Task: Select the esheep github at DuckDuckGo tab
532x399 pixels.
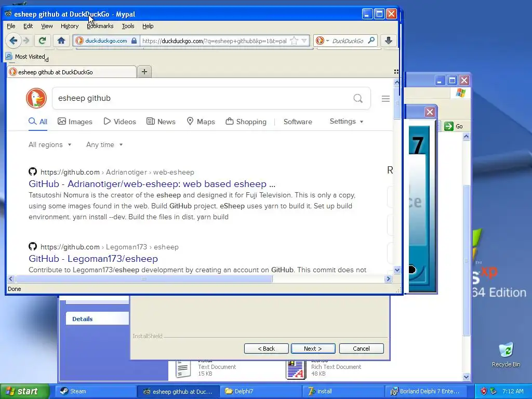Action: [72, 72]
